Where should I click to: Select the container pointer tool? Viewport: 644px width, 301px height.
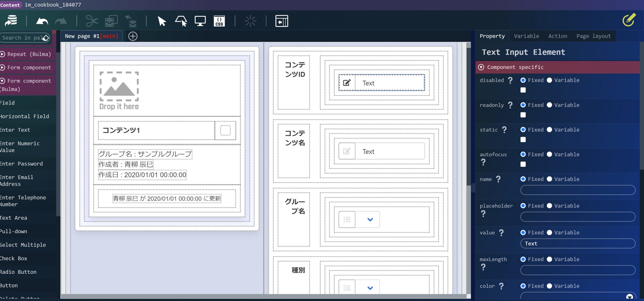[x=181, y=21]
